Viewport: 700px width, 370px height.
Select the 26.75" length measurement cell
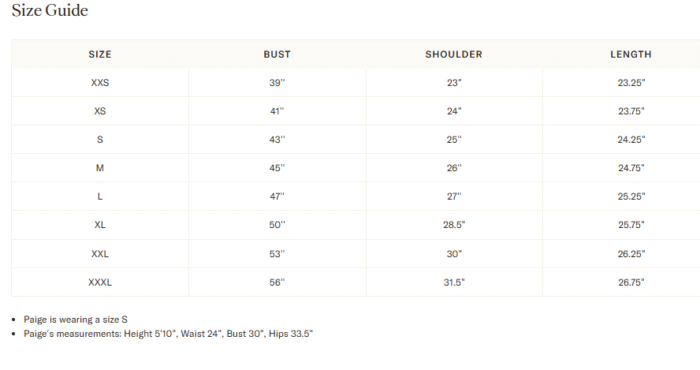631,282
